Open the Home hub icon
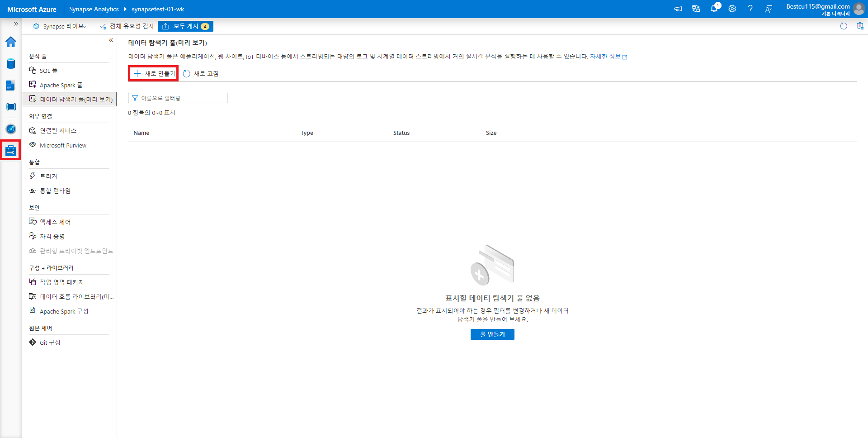The width and height of the screenshot is (868, 438). [x=11, y=42]
